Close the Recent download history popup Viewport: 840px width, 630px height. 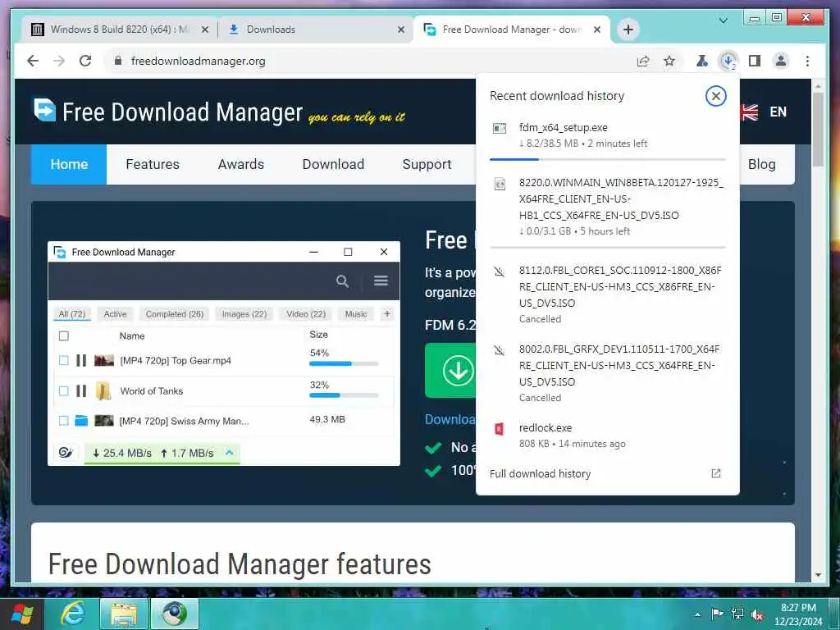pos(715,97)
